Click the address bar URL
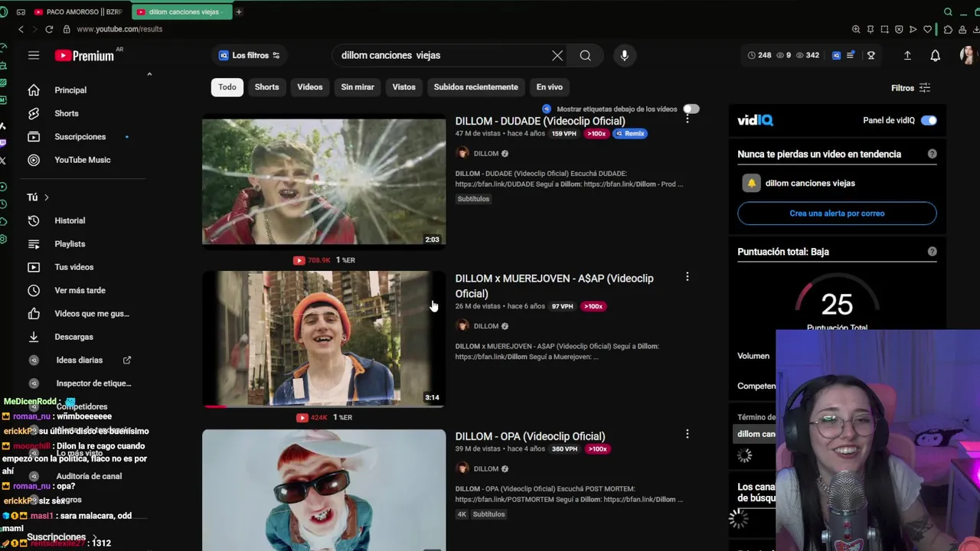This screenshot has height=551, width=980. (x=119, y=29)
